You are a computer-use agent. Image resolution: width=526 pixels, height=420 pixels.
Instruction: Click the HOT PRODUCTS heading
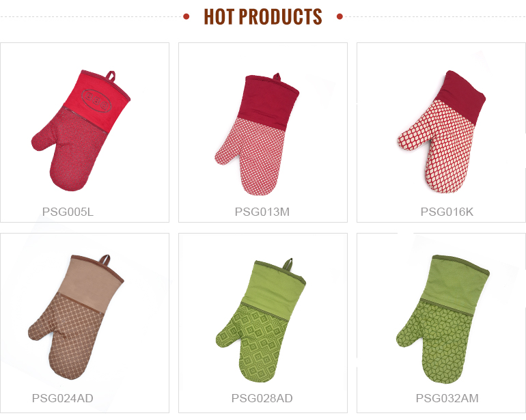tap(263, 16)
